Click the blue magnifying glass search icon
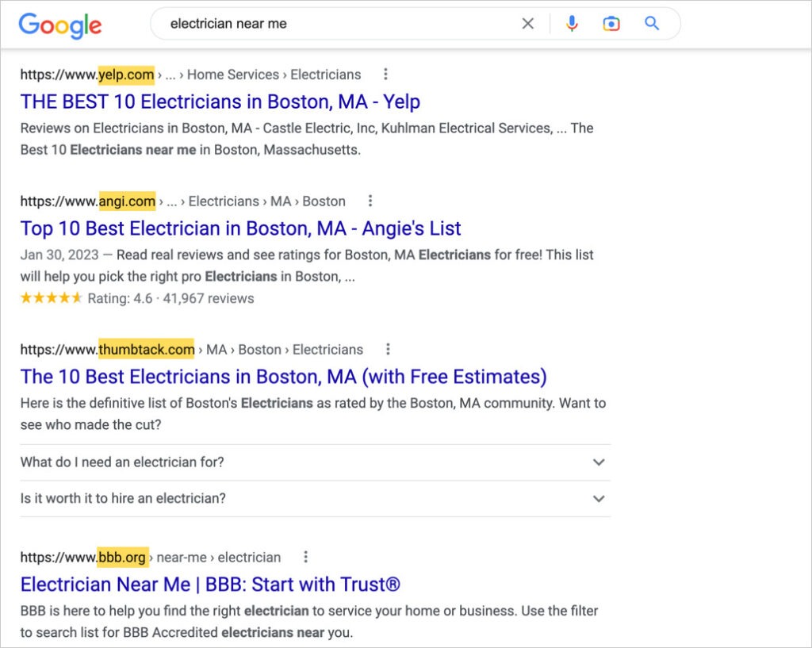812x648 pixels. 652,24
